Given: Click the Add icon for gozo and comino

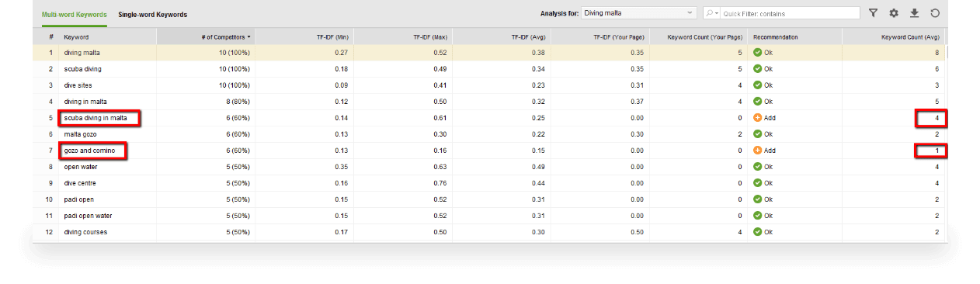Looking at the screenshot, I should coord(757,151).
